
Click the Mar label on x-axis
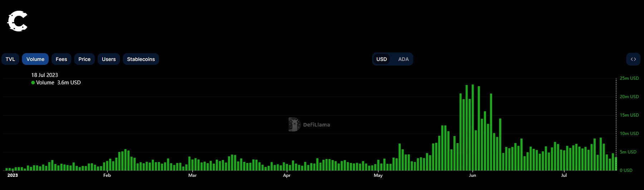point(192,175)
